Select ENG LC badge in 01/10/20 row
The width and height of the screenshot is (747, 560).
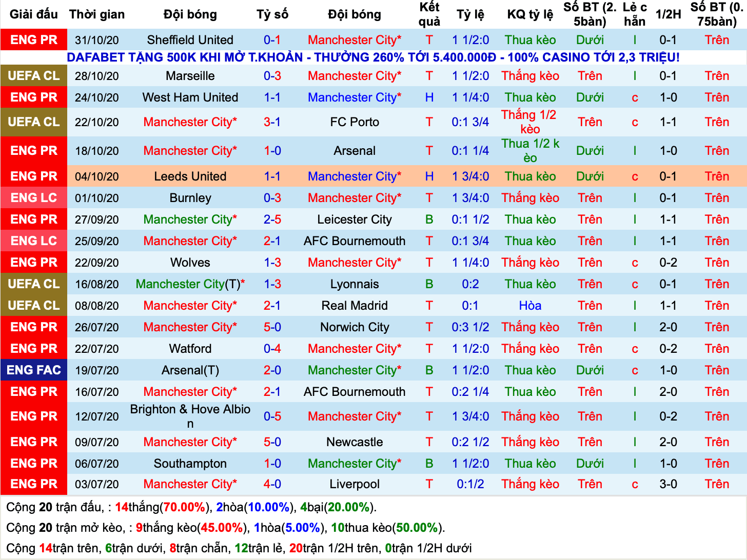(x=34, y=198)
